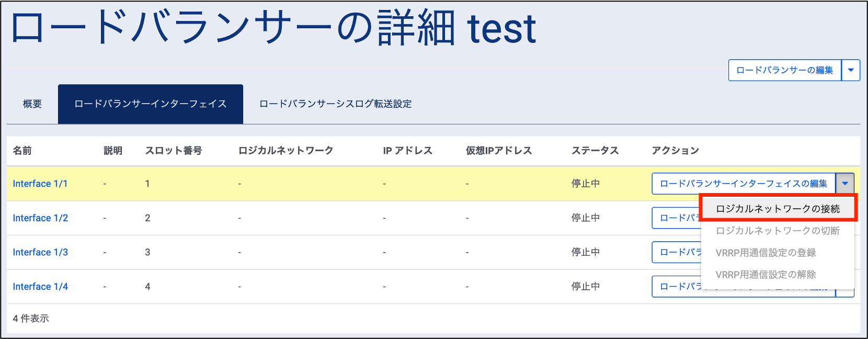This screenshot has width=868, height=339.
Task: Click the edit button in Interface 1/3 row
Action: (677, 252)
